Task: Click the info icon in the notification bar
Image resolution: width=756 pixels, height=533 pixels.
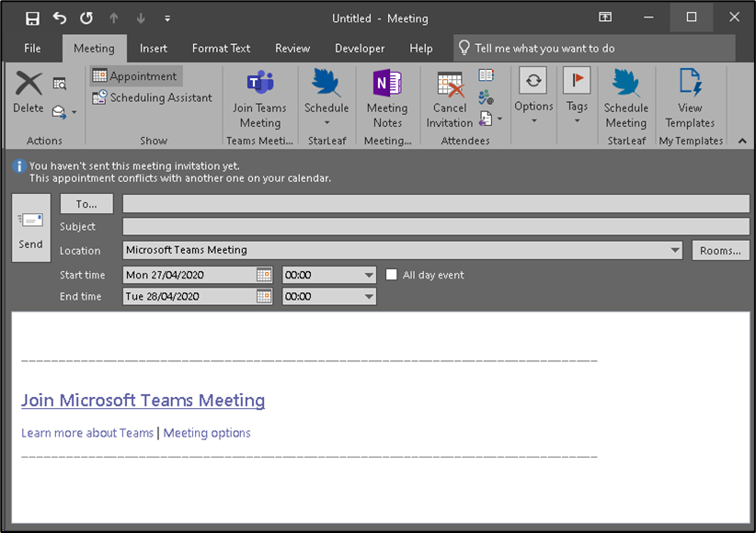Action: 18,166
